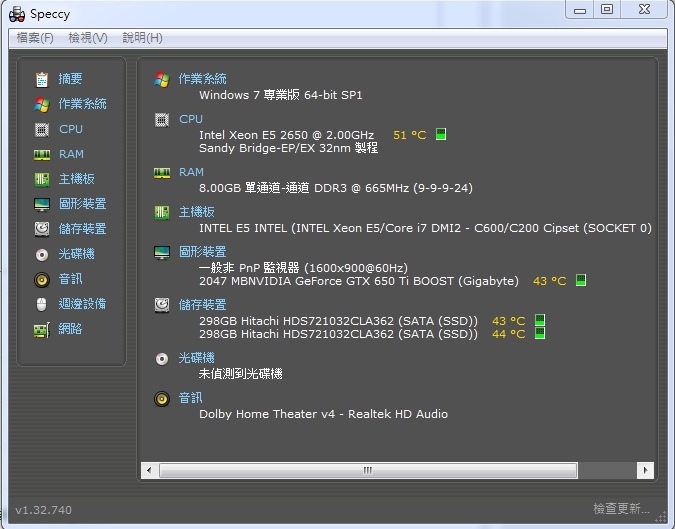Click the 網路 network card icon in sidebar
This screenshot has width=675, height=529.
42,330
